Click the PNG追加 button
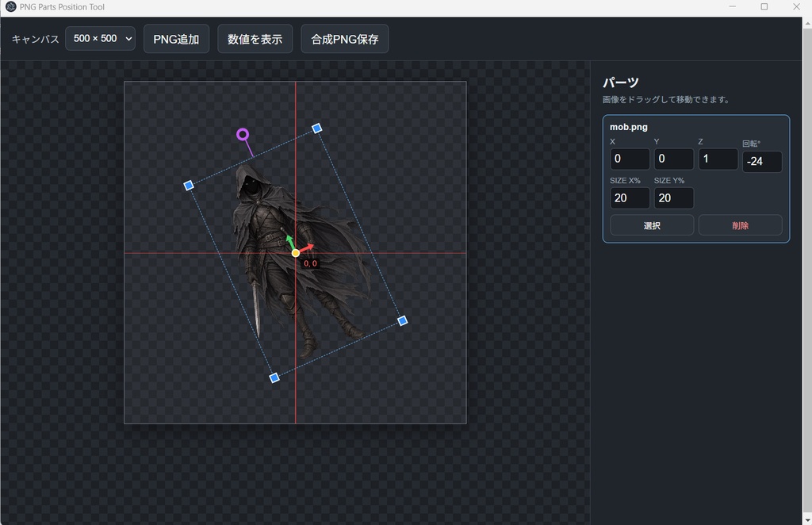The image size is (812, 525). click(x=176, y=39)
